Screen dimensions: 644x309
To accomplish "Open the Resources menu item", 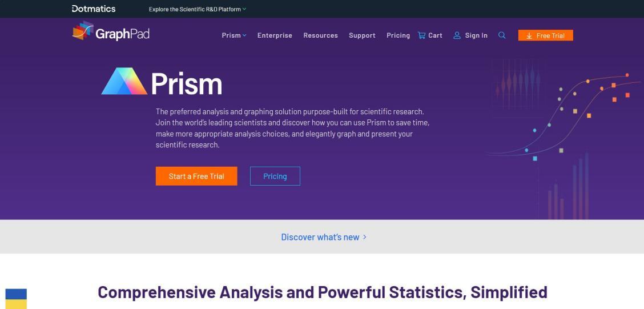I will pyautogui.click(x=320, y=35).
